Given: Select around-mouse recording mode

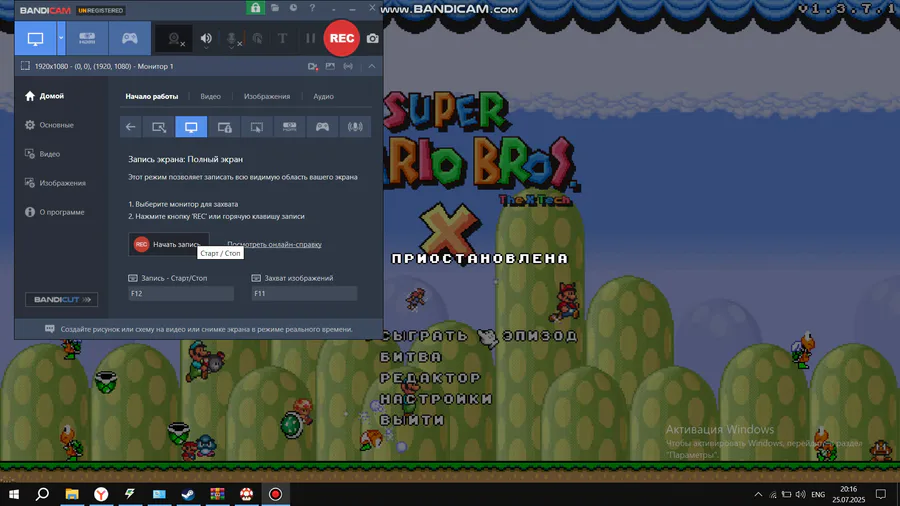Looking at the screenshot, I should 257,127.
